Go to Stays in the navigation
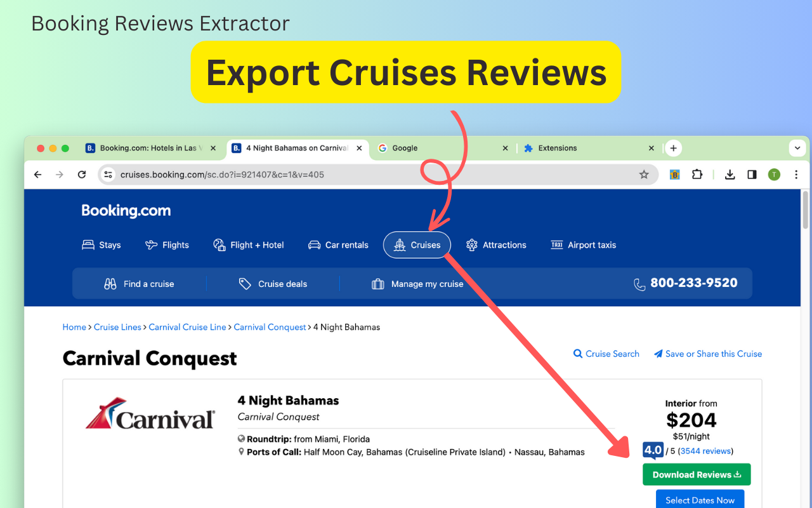The image size is (812, 508). pos(101,245)
